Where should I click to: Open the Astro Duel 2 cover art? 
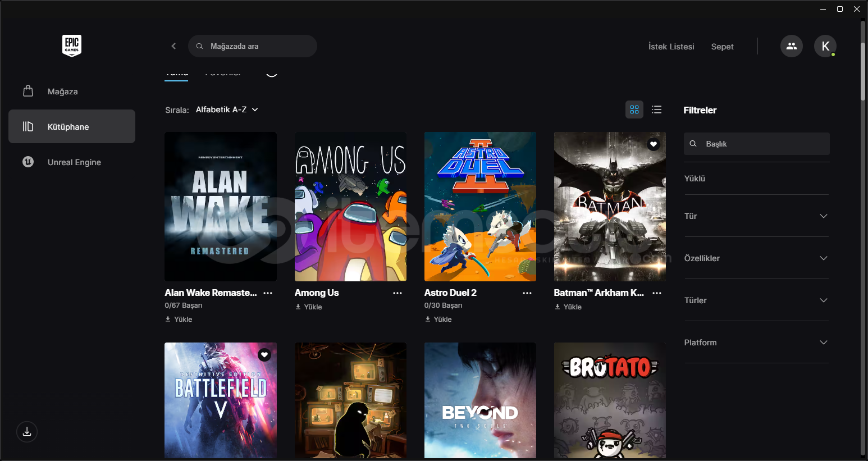coord(480,207)
